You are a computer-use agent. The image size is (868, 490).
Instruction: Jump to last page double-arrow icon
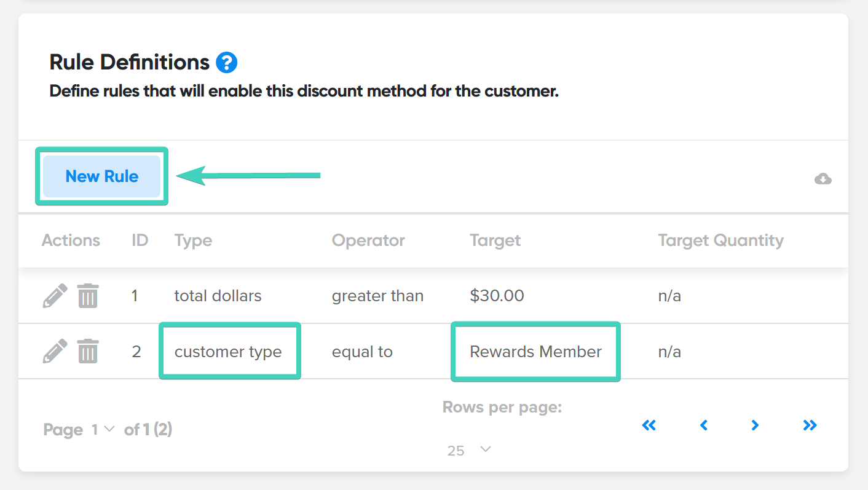[x=810, y=425]
